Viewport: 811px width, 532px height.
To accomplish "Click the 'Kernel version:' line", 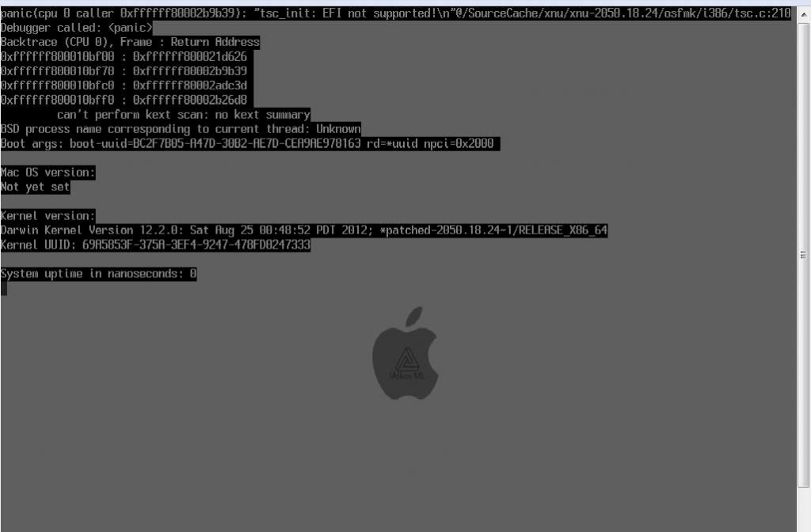I will point(48,215).
